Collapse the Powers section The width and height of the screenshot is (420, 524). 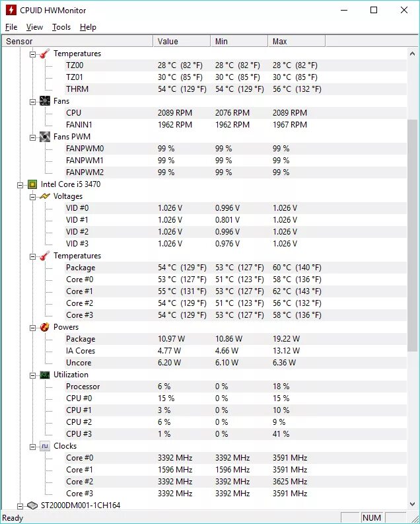coord(33,328)
